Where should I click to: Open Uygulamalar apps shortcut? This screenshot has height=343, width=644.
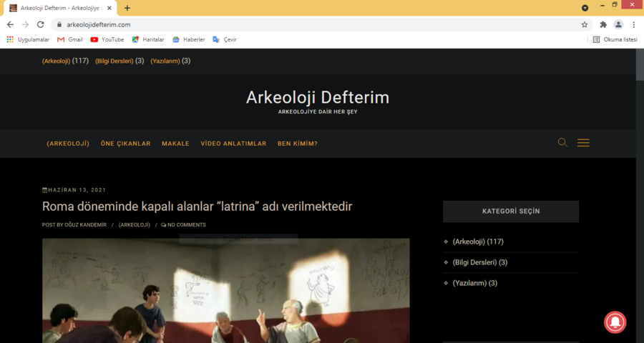(28, 39)
